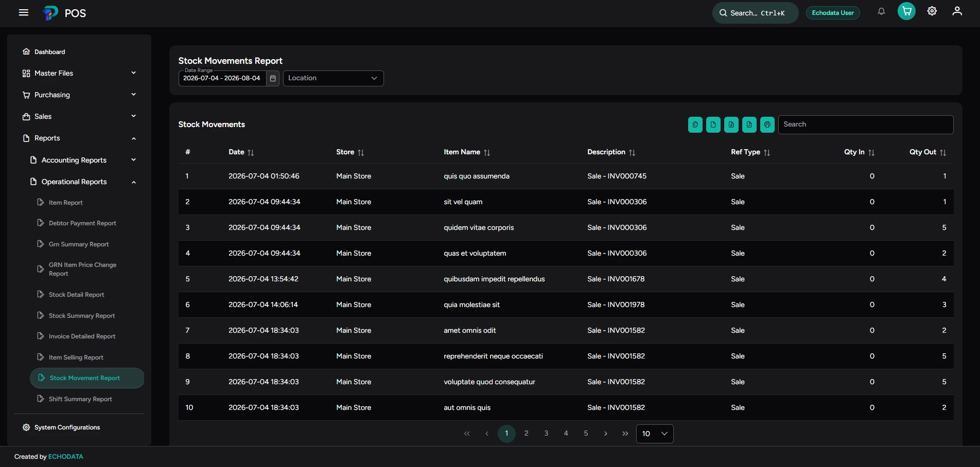Go to page 3
The width and height of the screenshot is (980, 467).
(x=546, y=434)
